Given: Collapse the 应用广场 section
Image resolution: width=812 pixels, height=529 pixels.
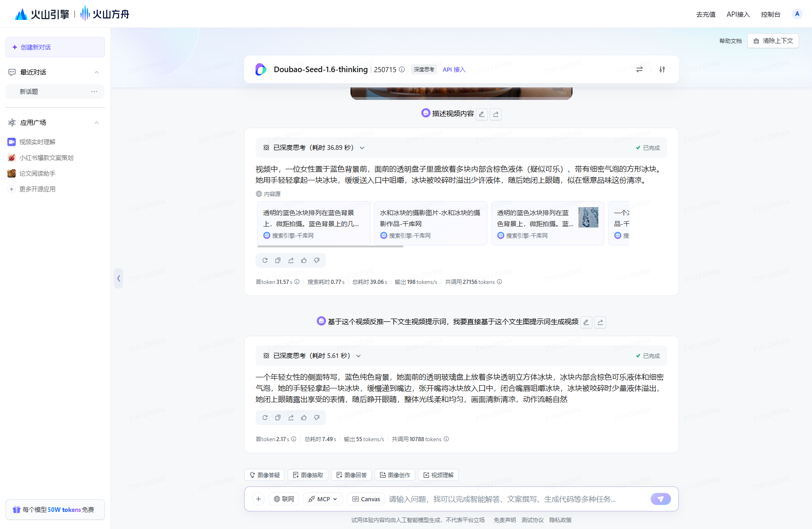Looking at the screenshot, I should tap(97, 123).
